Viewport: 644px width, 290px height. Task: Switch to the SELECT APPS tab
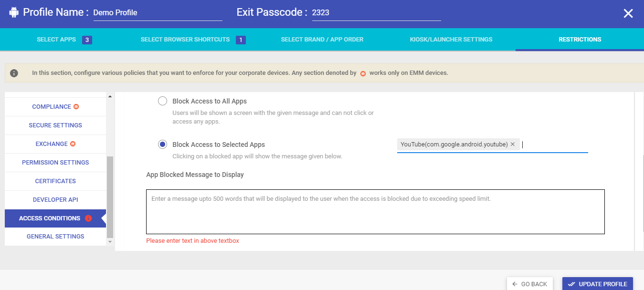click(56, 39)
